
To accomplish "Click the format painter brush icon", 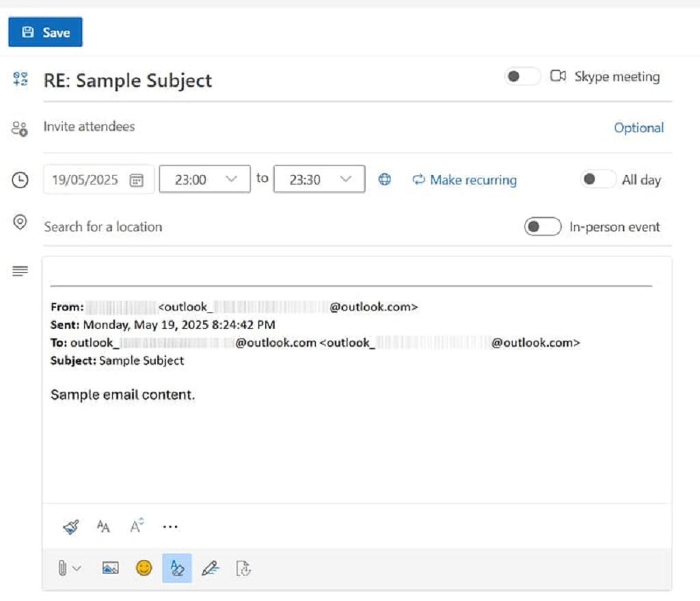I will (x=71, y=526).
